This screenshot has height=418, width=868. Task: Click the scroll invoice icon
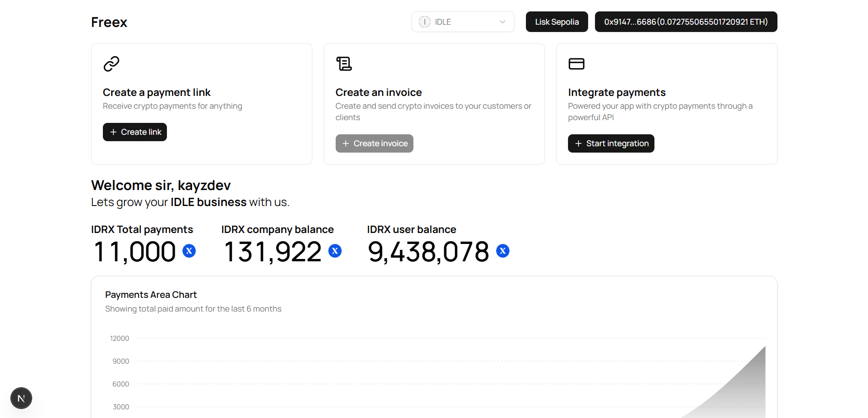click(344, 64)
